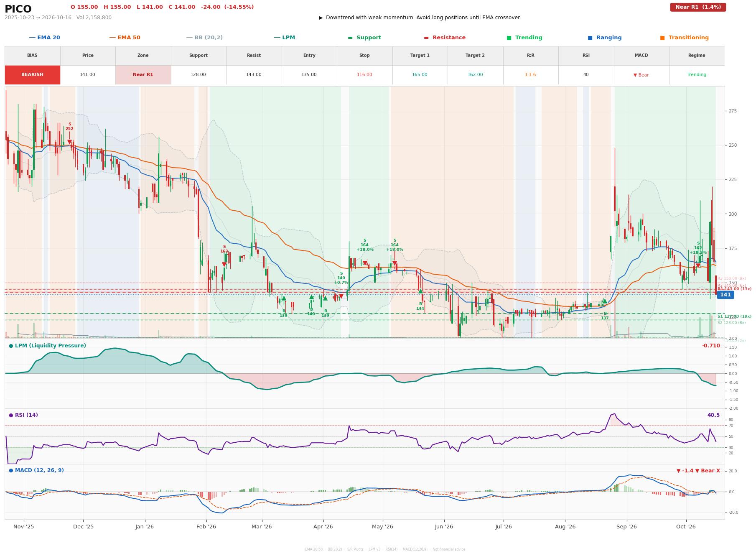Viewport: 756px width, 556px height.
Task: Click the Ranging legend entry
Action: point(605,38)
